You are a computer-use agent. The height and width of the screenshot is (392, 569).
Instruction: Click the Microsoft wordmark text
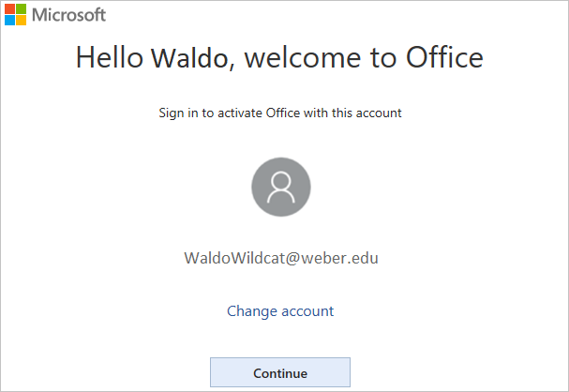(x=68, y=15)
